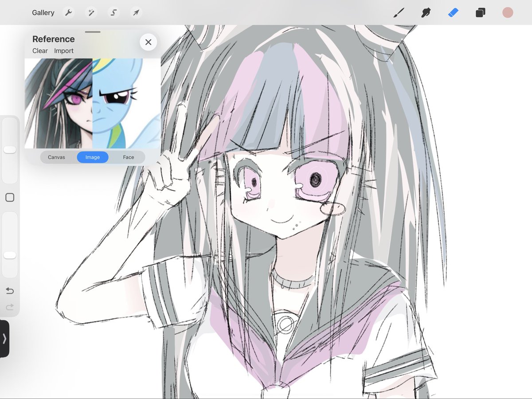Click the Reference panel grab handle
Viewport: 532px width, 399px height.
tap(93, 32)
